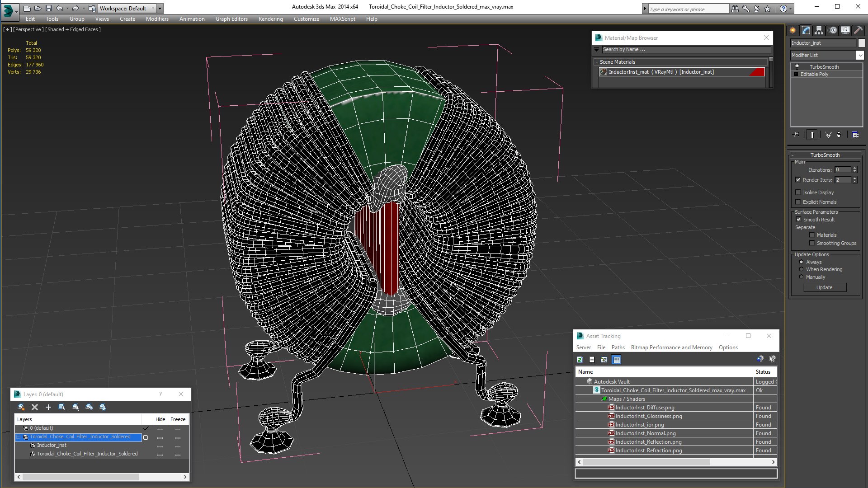This screenshot has width=868, height=488.
Task: Switch Asset Tracking to table view
Action: click(616, 360)
